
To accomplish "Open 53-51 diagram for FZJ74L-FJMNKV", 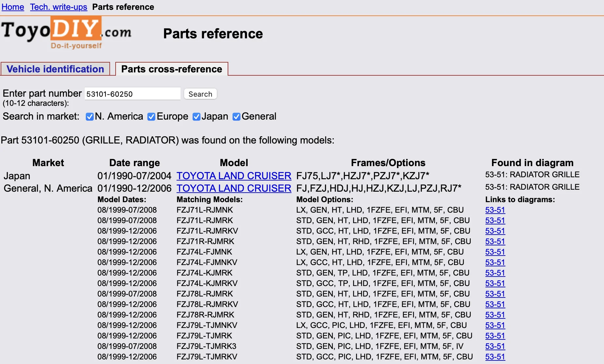I will coord(495,262).
